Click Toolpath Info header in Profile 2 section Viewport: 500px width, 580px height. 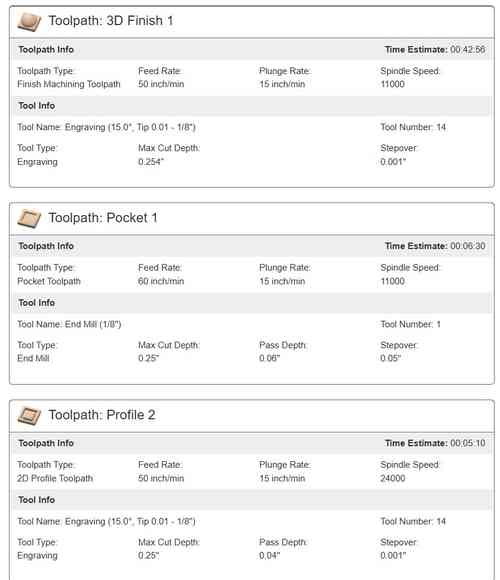click(46, 443)
